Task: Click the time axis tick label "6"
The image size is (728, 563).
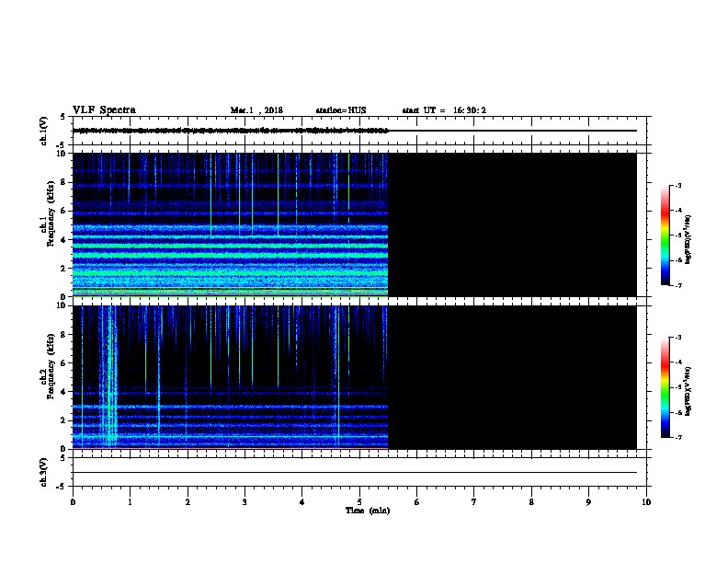Action: (x=416, y=502)
